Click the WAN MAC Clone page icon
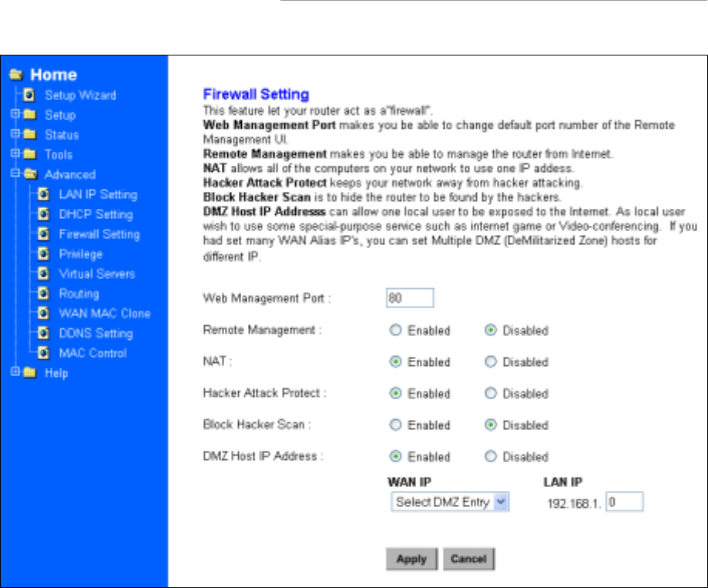This screenshot has width=708, height=588. [43, 314]
